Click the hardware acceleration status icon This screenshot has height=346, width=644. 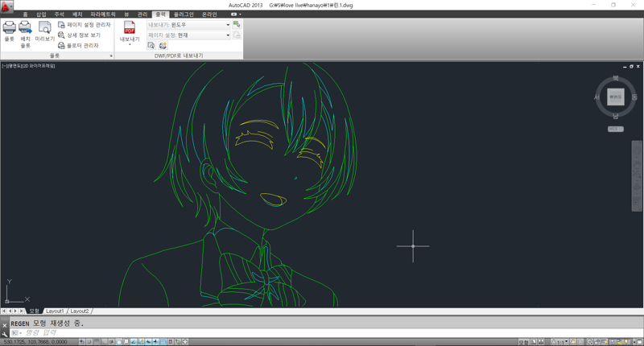(605, 342)
